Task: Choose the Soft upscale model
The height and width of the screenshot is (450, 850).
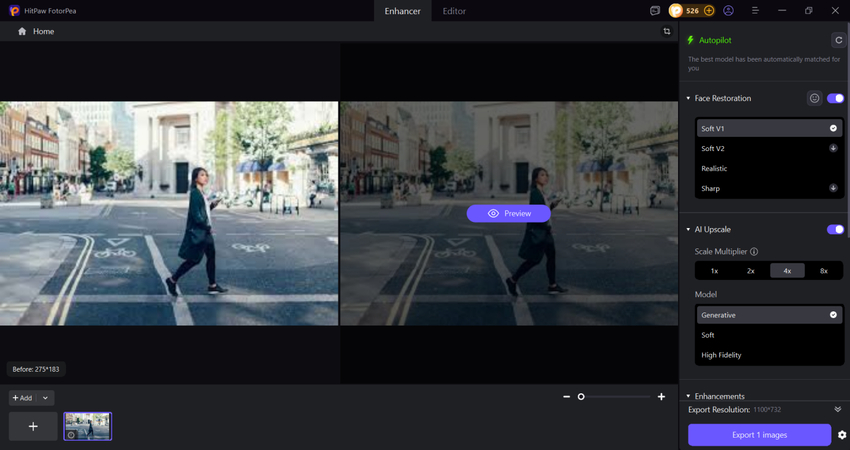Action: click(769, 335)
